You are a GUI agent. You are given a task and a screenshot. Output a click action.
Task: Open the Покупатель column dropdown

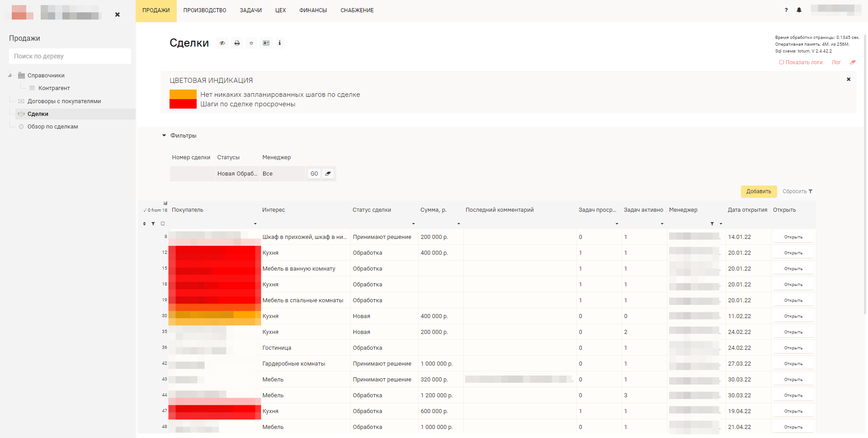(255, 224)
